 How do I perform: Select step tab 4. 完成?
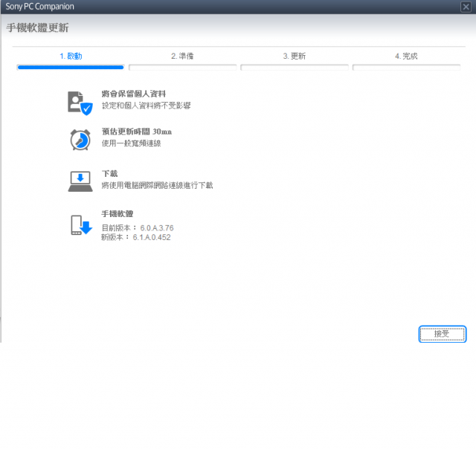coord(406,56)
